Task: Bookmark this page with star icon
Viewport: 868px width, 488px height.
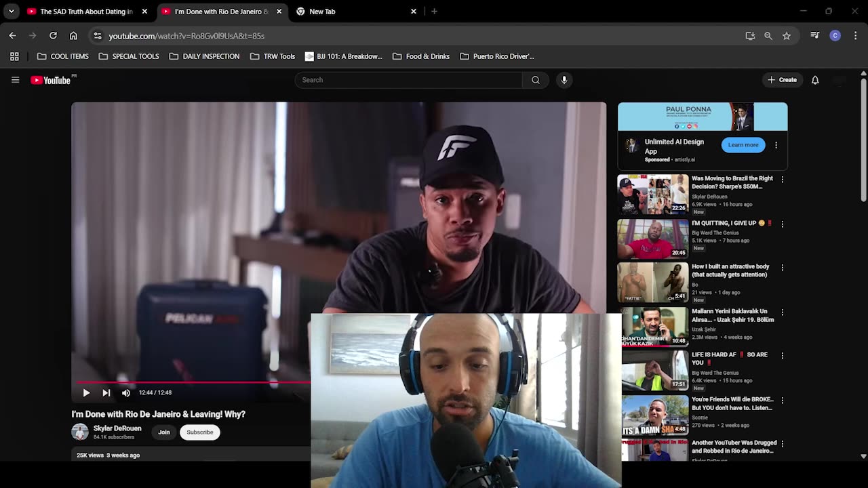Action: coord(787,36)
